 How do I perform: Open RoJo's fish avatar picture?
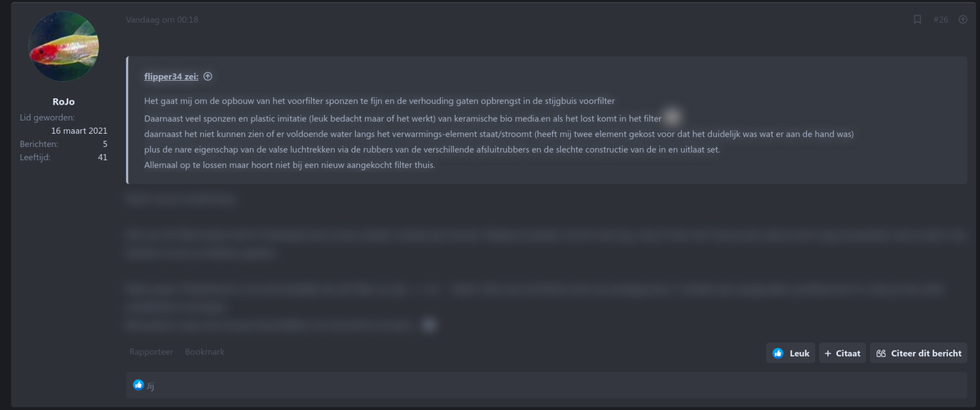[x=64, y=47]
